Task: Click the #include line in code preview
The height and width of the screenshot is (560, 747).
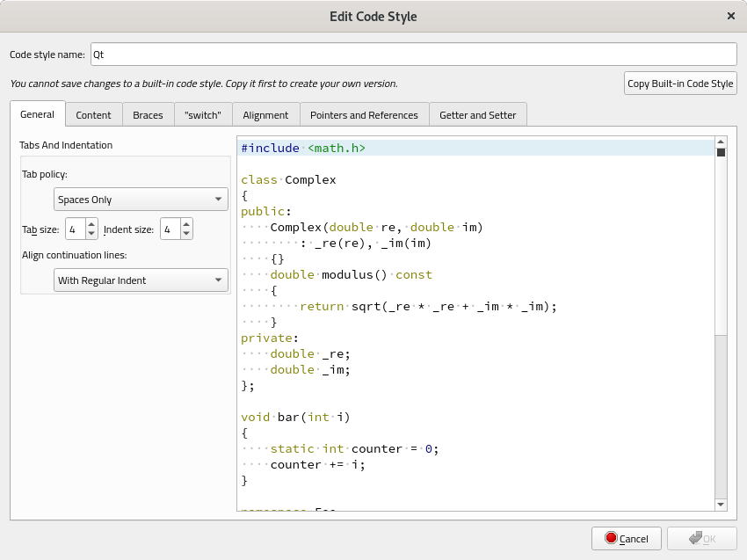Action: point(303,149)
